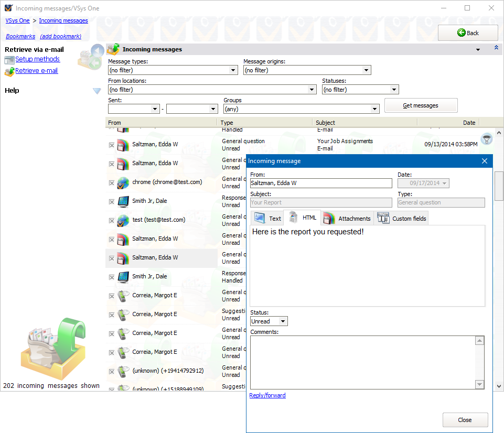Open the Setup methods tool
Screen dimensions: 504x433
[x=37, y=59]
